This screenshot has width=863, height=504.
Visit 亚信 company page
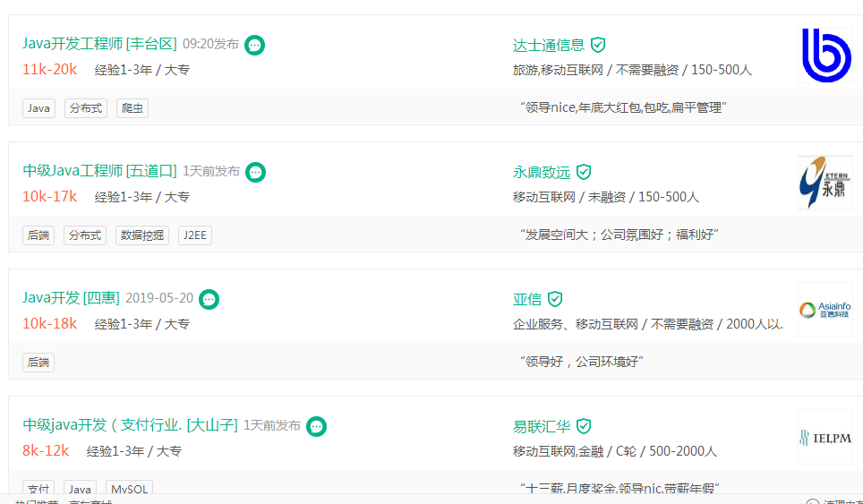pyautogui.click(x=527, y=299)
